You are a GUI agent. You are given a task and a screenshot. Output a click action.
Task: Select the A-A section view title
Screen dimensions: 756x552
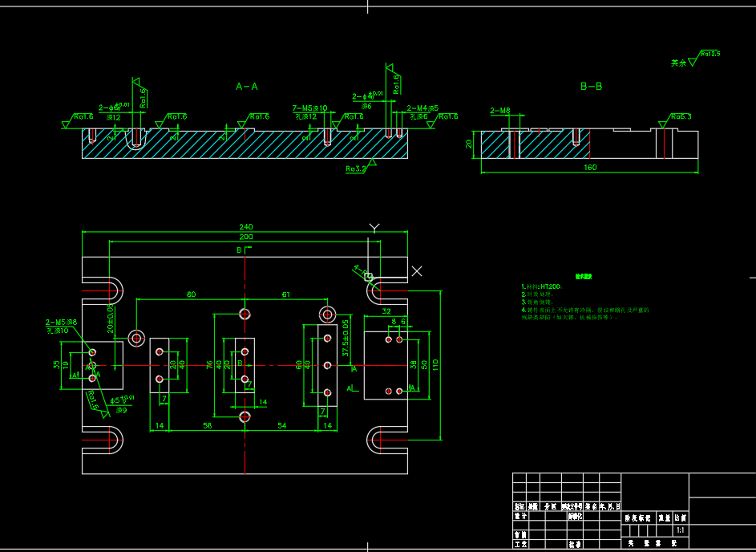[247, 86]
